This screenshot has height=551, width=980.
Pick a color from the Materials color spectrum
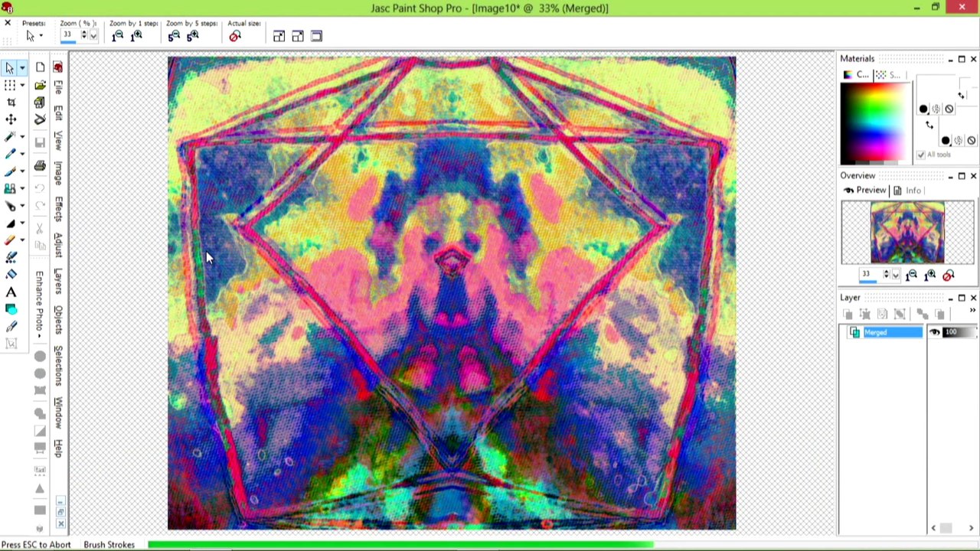click(x=876, y=122)
